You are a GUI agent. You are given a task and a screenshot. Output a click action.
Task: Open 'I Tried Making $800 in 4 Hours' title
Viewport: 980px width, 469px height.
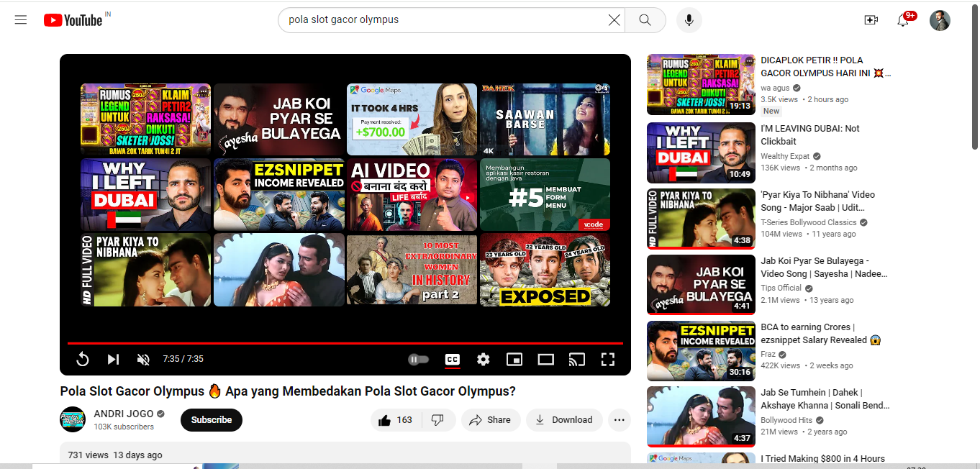coord(823,459)
